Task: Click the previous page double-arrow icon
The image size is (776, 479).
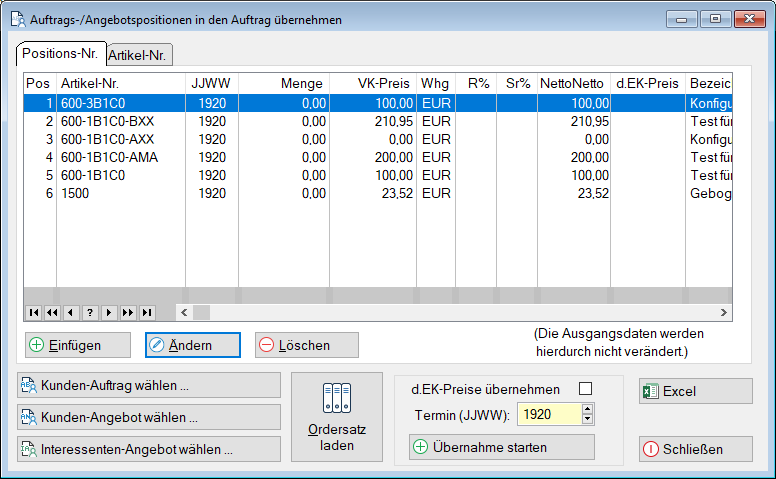Action: click(52, 313)
